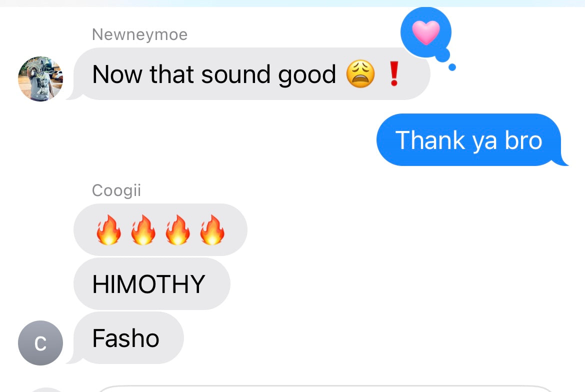Open the gray C contact avatar
The width and height of the screenshot is (585, 392).
(40, 343)
